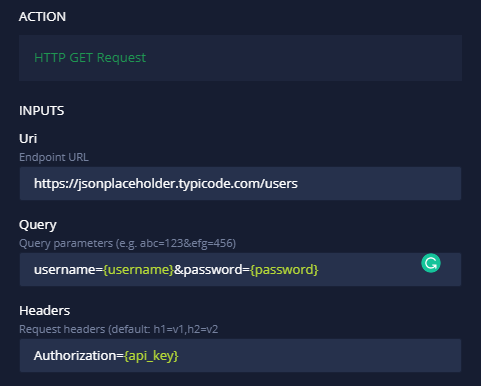Click the 'Endpoint URL' hint text
The height and width of the screenshot is (386, 481).
point(54,157)
